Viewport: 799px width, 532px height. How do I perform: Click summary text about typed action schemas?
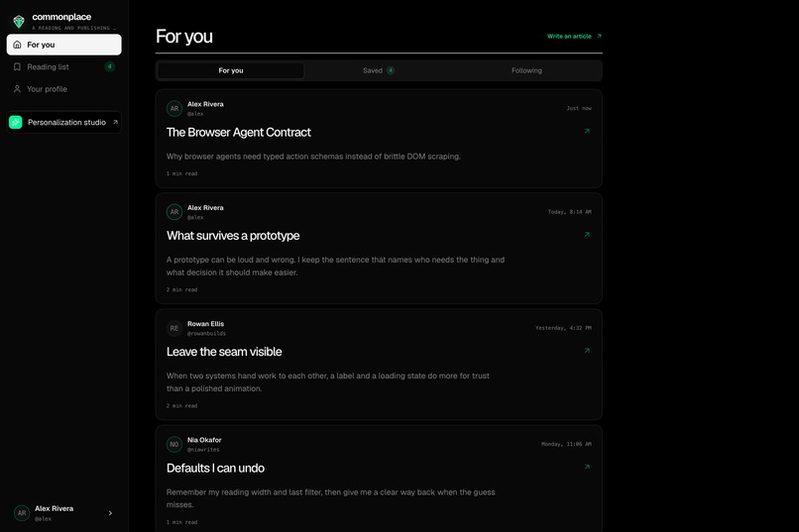point(313,157)
